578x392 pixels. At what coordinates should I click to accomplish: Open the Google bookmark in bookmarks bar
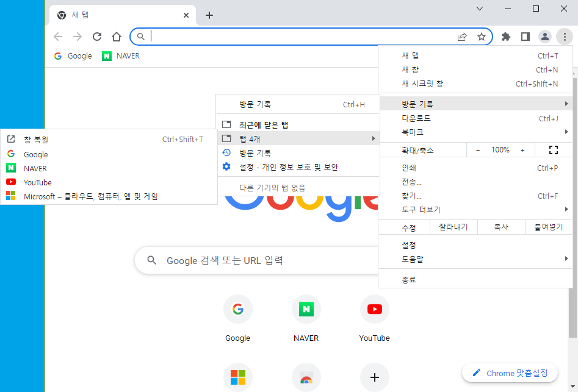pyautogui.click(x=73, y=56)
